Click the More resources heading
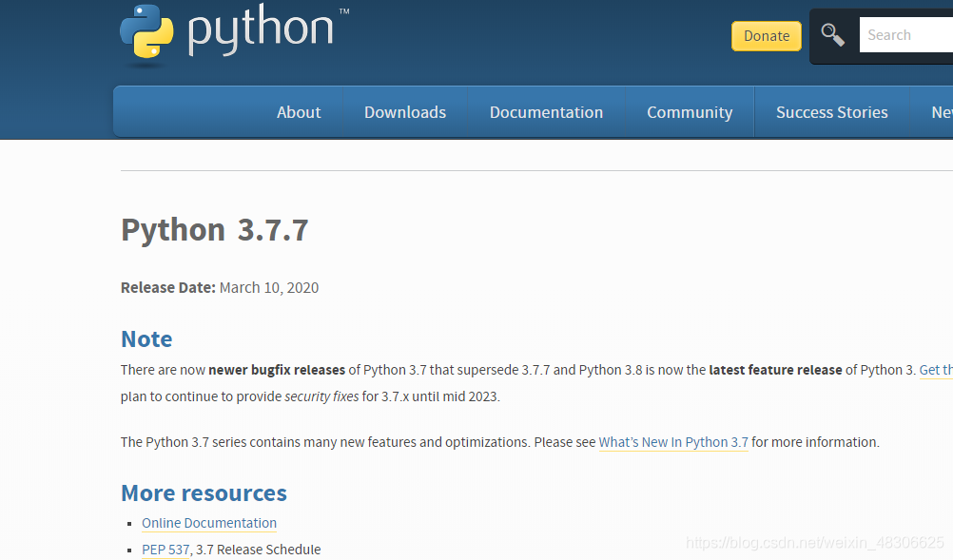This screenshot has height=560, width=953. click(x=204, y=493)
